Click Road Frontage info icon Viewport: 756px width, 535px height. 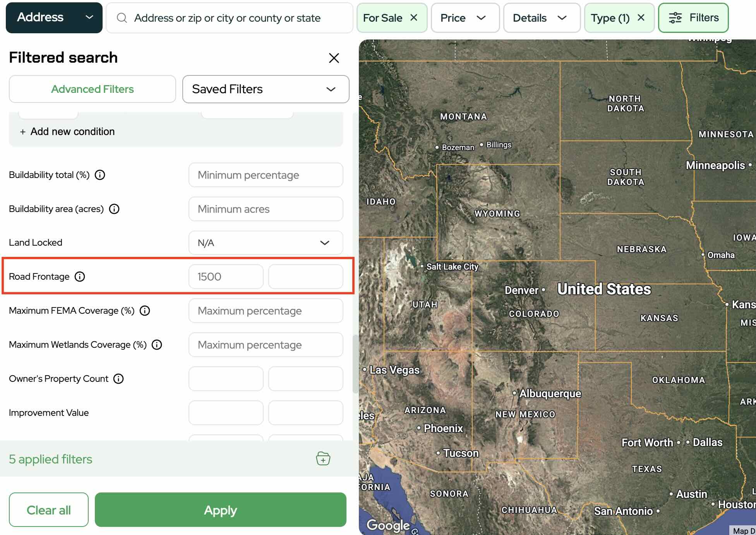point(80,277)
